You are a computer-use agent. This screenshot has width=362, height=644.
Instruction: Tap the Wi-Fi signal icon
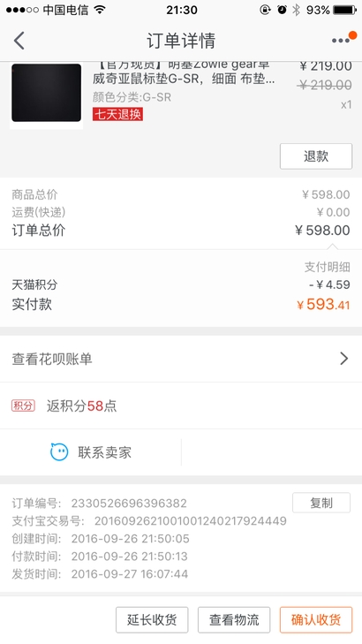click(x=99, y=10)
